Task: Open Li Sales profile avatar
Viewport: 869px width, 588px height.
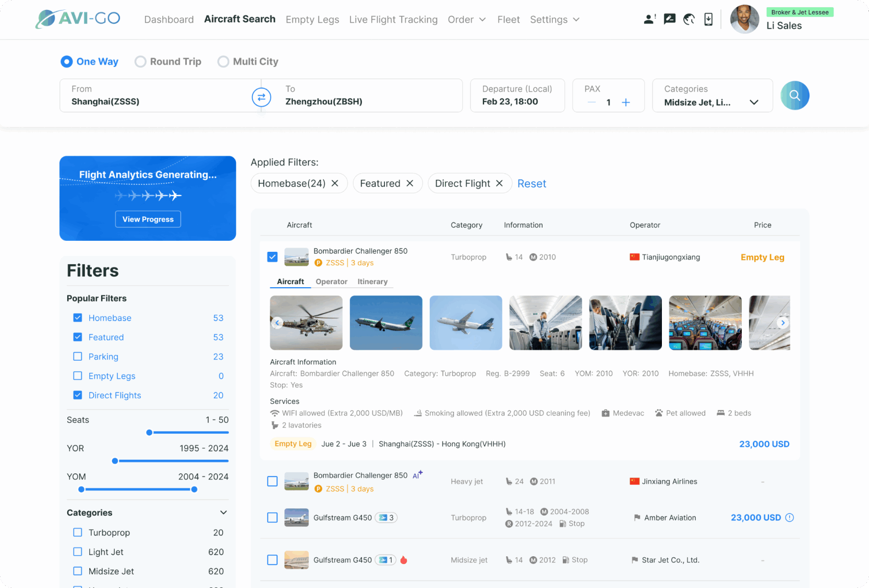Action: click(744, 19)
